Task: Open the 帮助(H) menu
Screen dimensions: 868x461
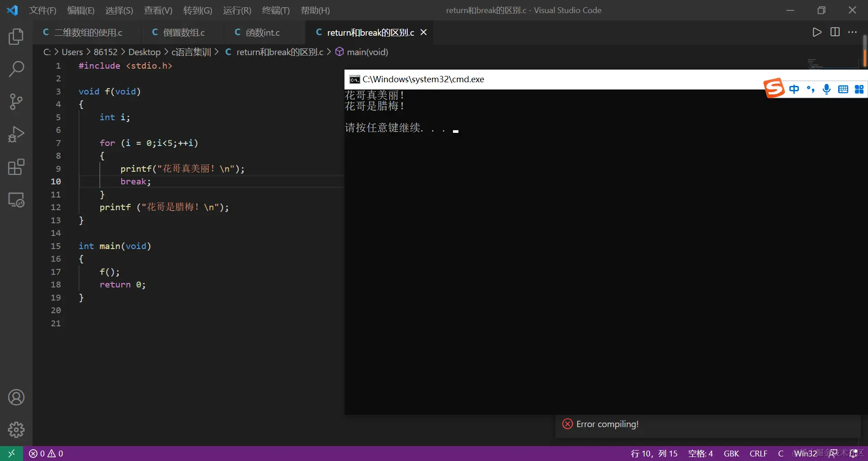Action: point(315,10)
